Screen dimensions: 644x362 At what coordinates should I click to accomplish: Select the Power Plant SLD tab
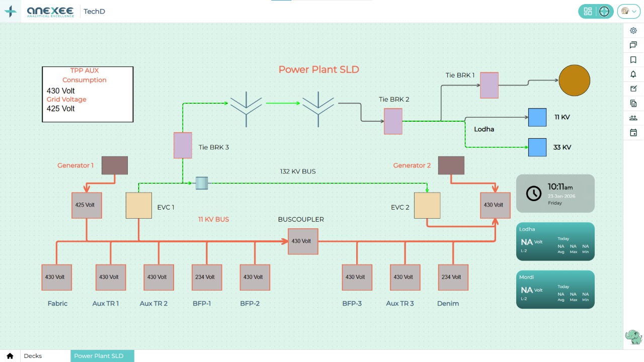point(102,355)
